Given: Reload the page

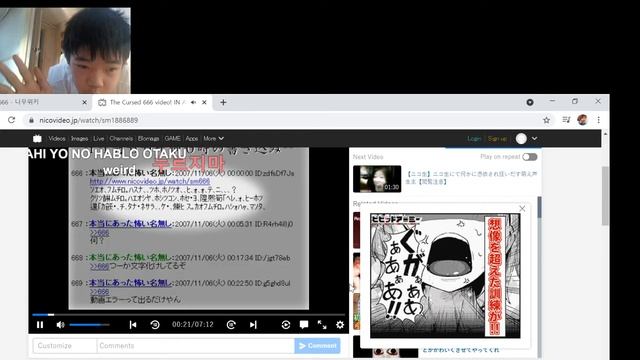Looking at the screenshot, I should [x=11, y=120].
